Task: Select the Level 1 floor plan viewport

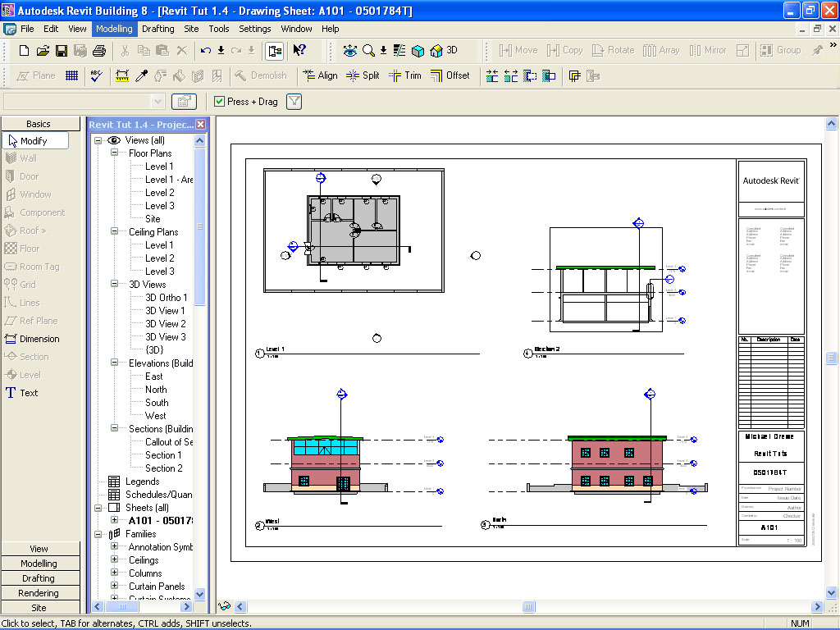Action: pos(354,231)
